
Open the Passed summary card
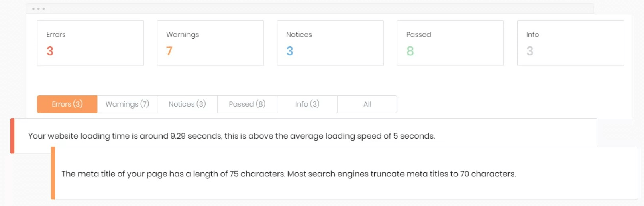(450, 43)
